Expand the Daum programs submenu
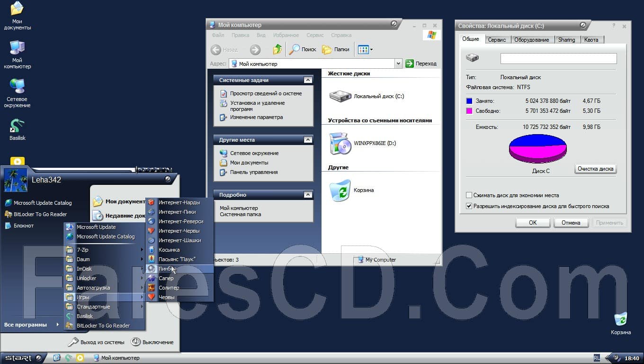Image resolution: width=644 pixels, height=364 pixels. pos(104,259)
